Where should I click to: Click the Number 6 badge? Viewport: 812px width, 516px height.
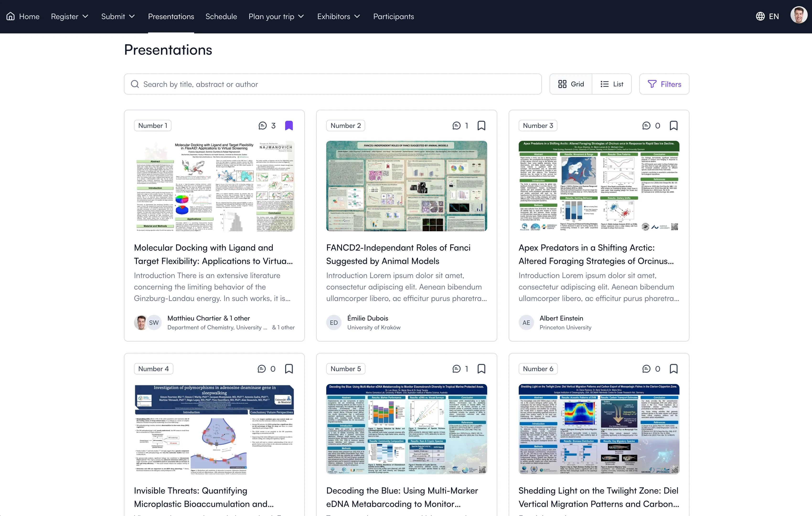(538, 368)
